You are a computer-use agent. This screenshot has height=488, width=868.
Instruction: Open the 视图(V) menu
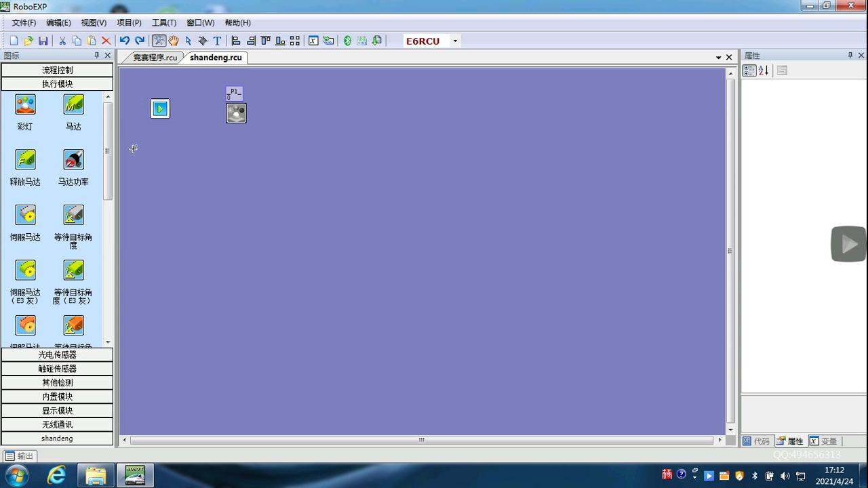point(94,23)
